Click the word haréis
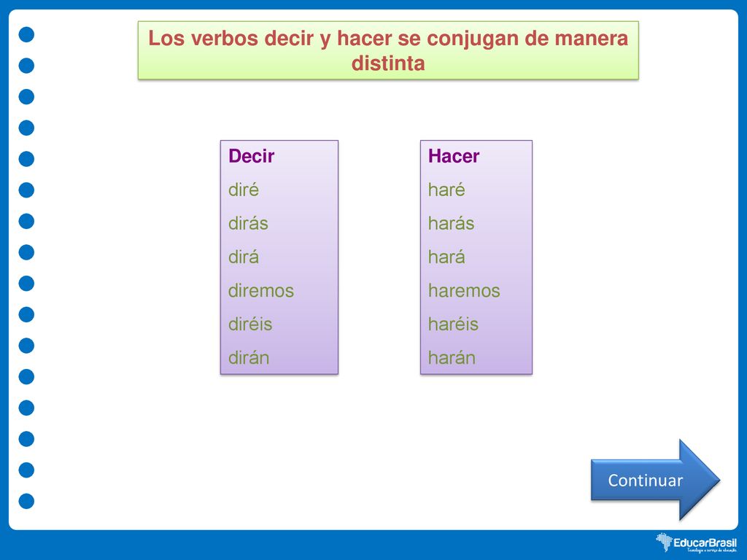Image resolution: width=747 pixels, height=560 pixels. [453, 324]
